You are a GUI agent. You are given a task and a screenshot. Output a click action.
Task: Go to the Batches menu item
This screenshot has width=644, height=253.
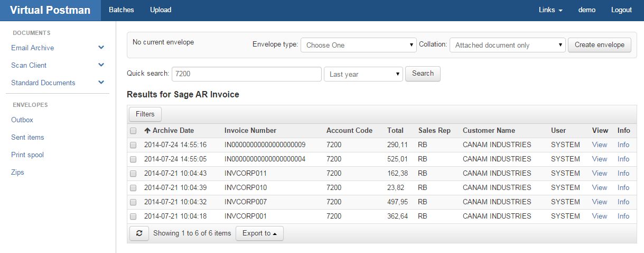click(121, 10)
